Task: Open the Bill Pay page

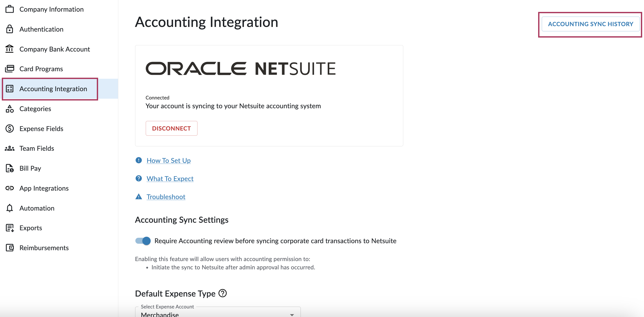Action: [59, 168]
